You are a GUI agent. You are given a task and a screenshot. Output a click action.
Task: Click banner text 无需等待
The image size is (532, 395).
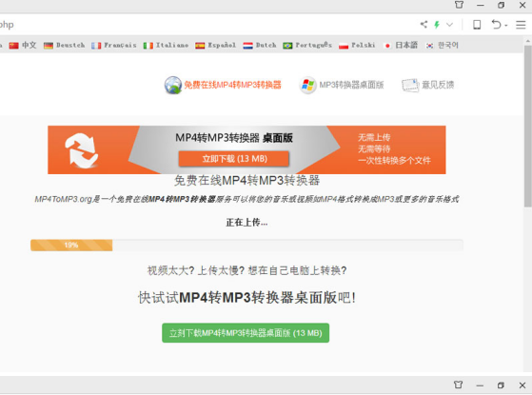374,148
